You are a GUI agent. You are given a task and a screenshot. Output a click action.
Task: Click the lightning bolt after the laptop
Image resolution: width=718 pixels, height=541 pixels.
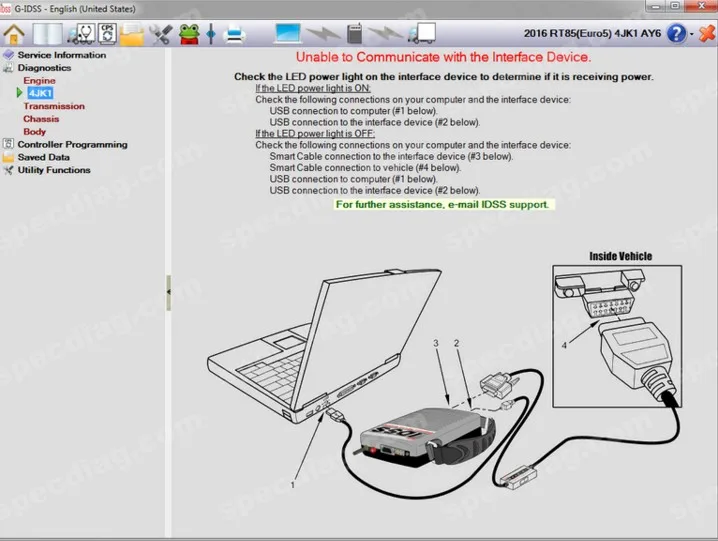(x=323, y=34)
